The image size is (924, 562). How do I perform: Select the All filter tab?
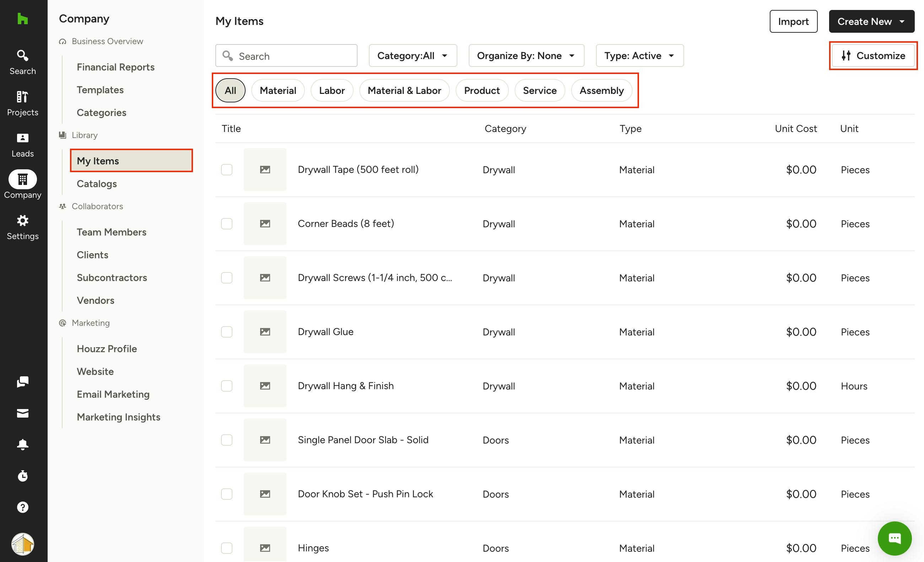coord(230,90)
